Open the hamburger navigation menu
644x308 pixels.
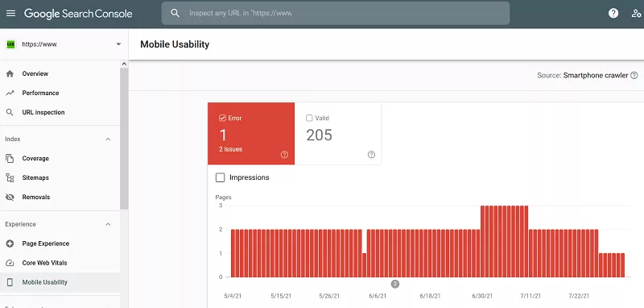click(10, 13)
